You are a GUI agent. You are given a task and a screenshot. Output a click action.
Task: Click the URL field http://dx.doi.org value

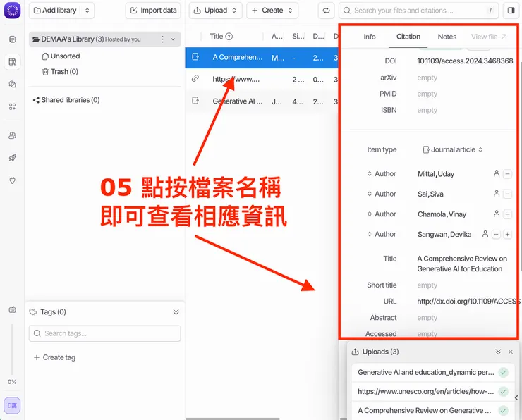[468, 302]
